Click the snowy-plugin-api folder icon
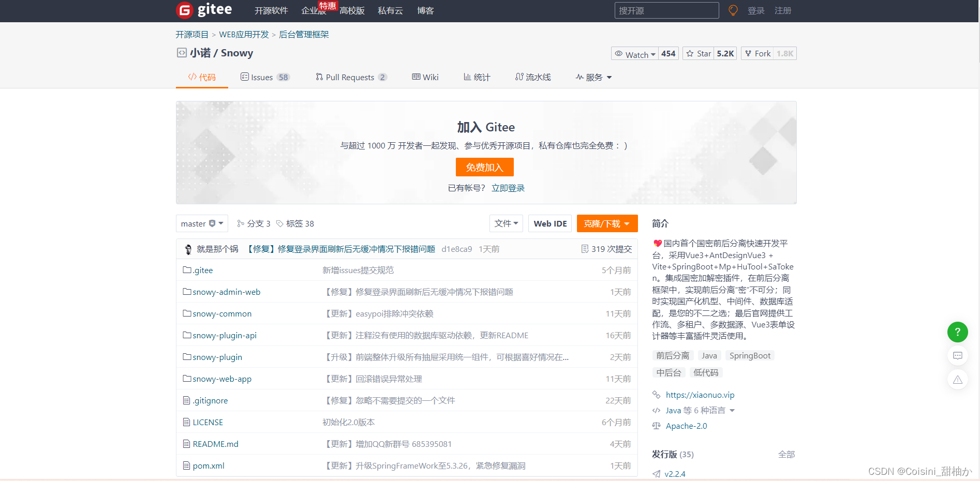 (187, 335)
